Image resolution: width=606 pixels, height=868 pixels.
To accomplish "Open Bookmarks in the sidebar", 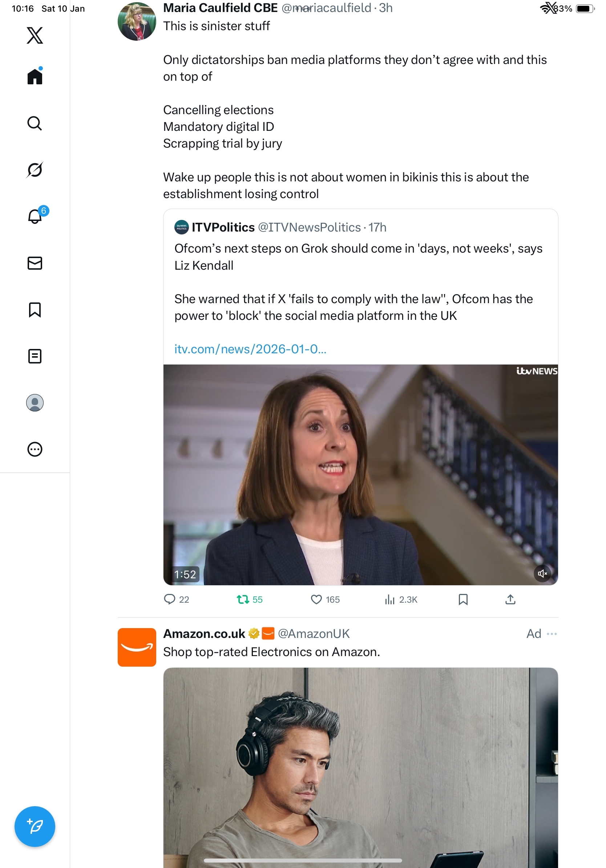I will click(x=35, y=310).
